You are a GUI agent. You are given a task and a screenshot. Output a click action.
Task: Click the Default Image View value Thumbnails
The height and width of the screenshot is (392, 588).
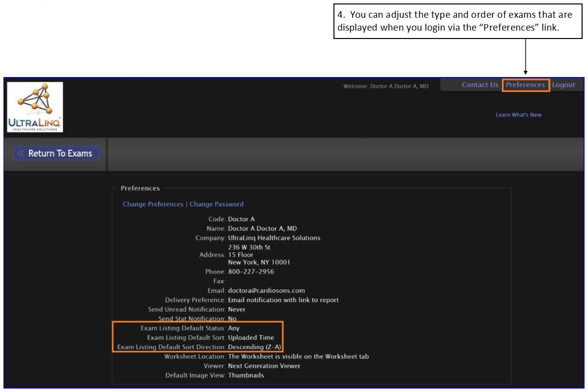pyautogui.click(x=246, y=376)
